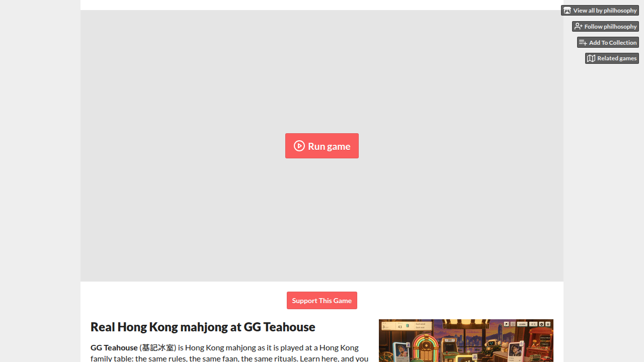This screenshot has height=362, width=644.
Task: Add game to a collection
Action: click(x=608, y=42)
